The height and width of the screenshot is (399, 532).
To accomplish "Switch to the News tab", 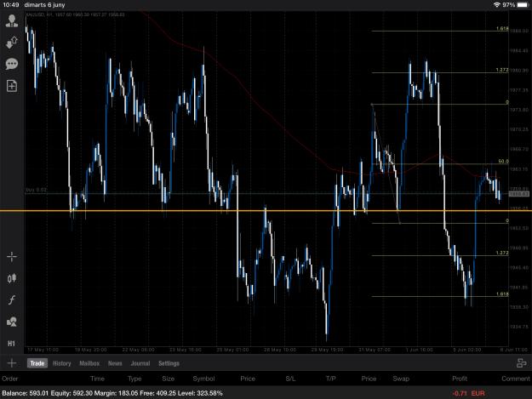I will [x=115, y=363].
